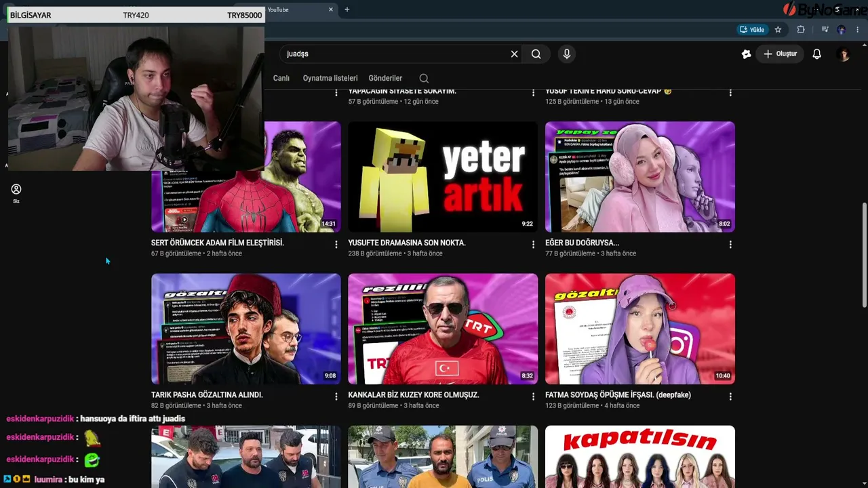Switch to the Gönderiler tab
This screenshot has width=868, height=488.
(x=385, y=79)
